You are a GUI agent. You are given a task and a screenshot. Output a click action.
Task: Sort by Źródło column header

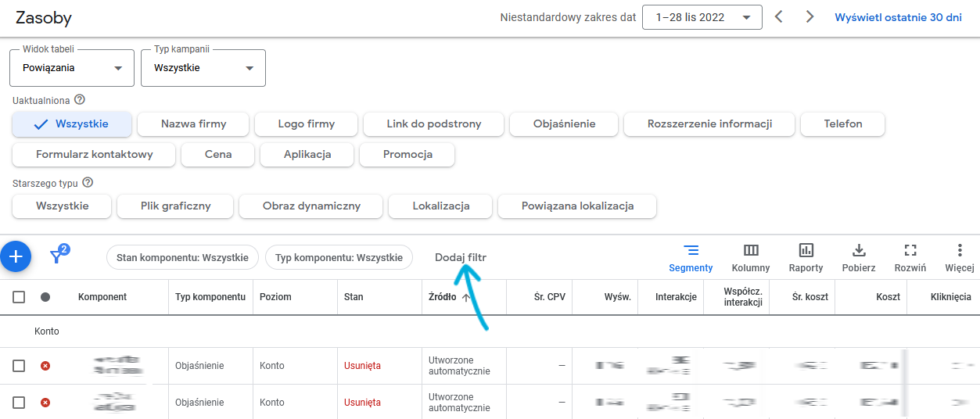point(443,297)
